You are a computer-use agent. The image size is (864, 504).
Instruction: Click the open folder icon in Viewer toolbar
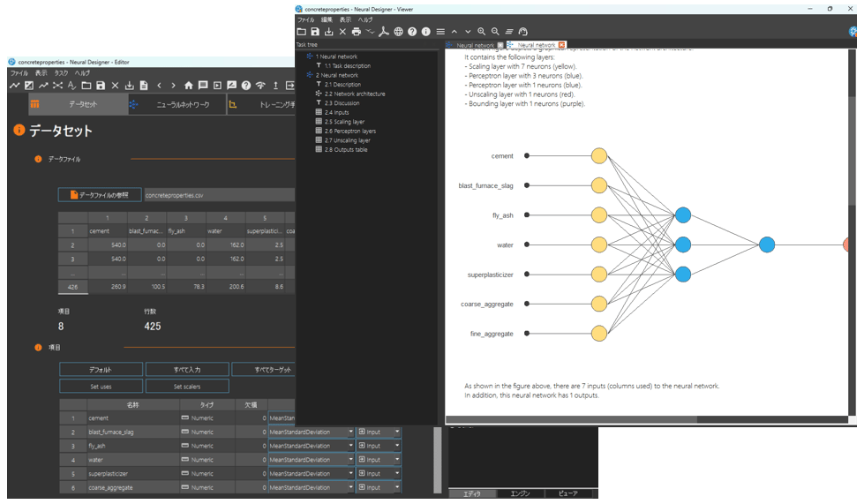pyautogui.click(x=302, y=32)
